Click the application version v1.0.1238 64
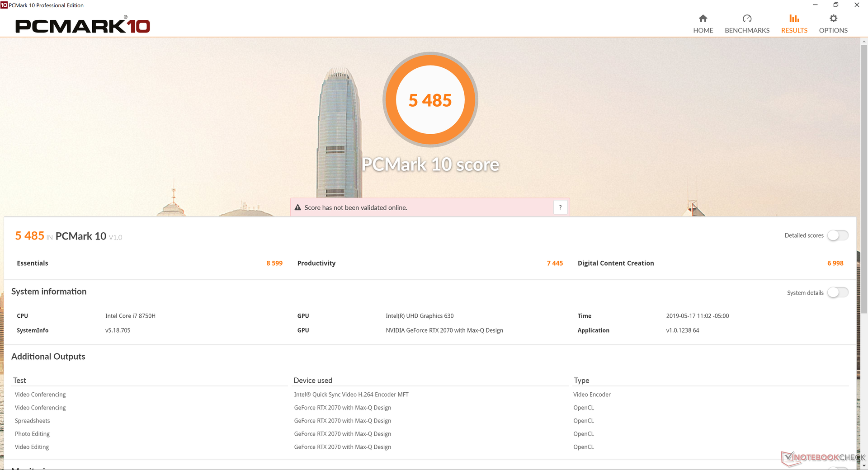The height and width of the screenshot is (470, 868). point(682,330)
